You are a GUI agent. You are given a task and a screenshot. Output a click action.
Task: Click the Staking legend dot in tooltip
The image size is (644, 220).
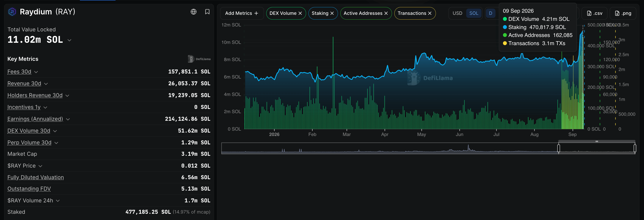[x=505, y=27]
